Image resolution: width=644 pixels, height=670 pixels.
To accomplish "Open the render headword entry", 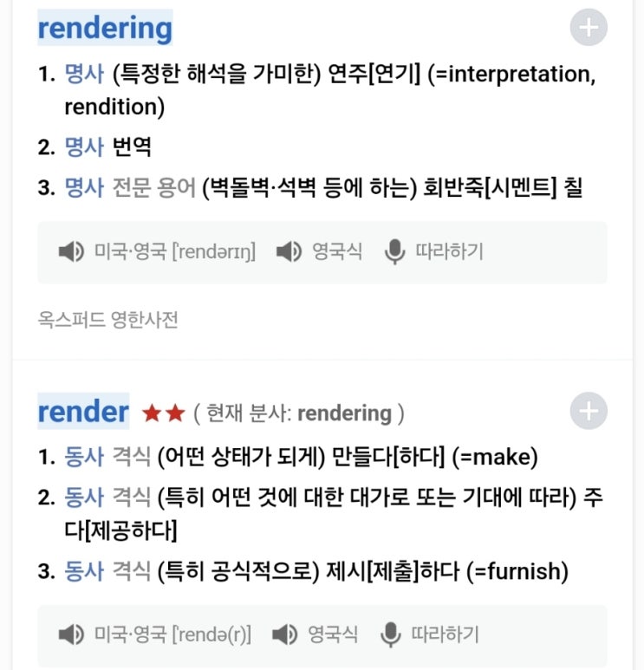I will point(83,412).
